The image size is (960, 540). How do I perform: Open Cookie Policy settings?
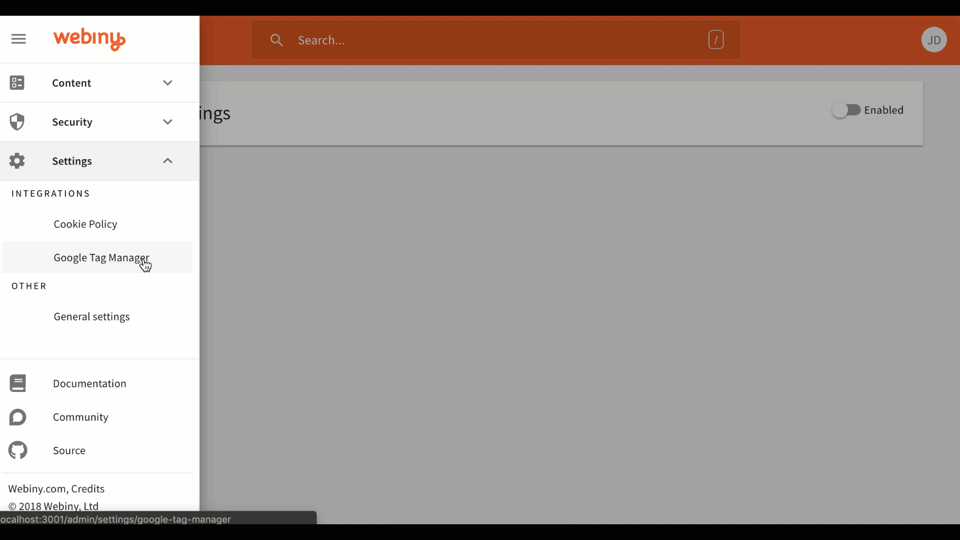85,224
